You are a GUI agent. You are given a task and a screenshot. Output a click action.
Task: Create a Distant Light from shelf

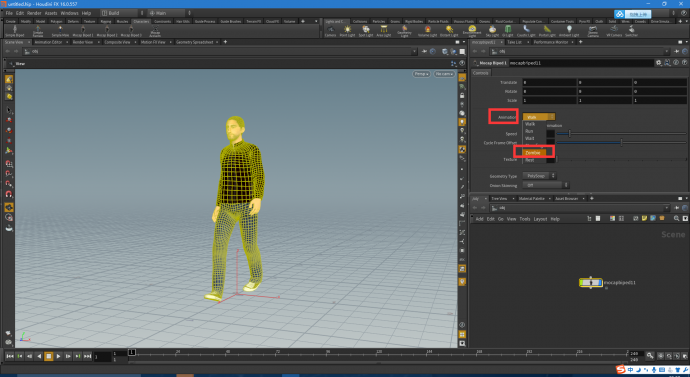pyautogui.click(x=449, y=31)
